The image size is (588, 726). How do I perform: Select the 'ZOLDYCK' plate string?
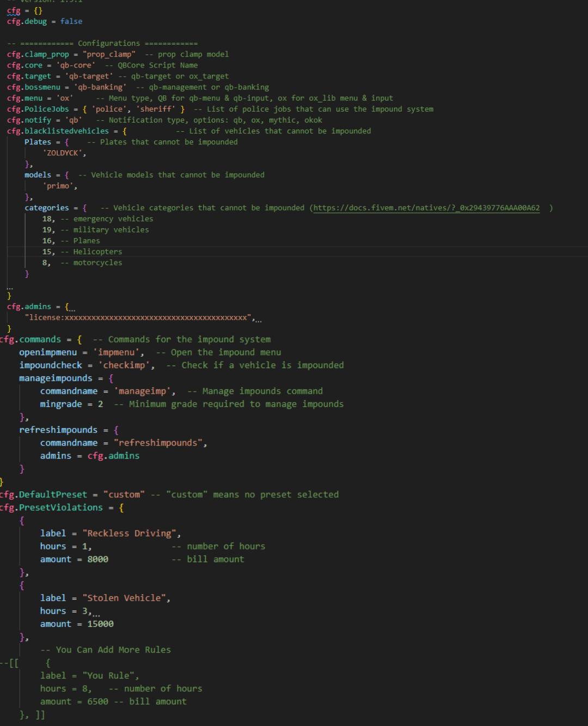tap(63, 153)
